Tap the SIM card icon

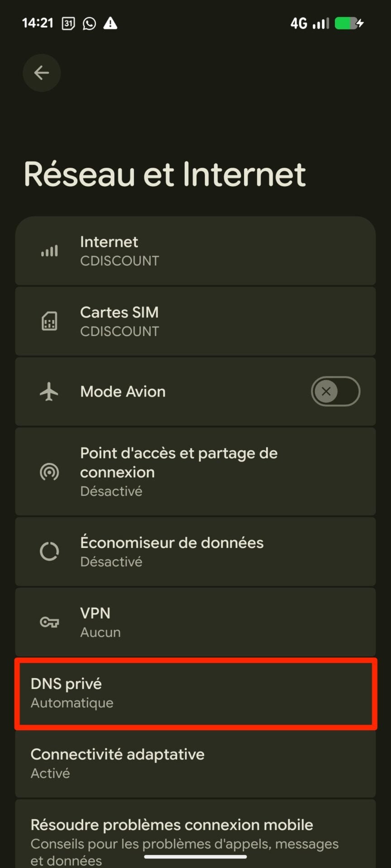pos(49,321)
